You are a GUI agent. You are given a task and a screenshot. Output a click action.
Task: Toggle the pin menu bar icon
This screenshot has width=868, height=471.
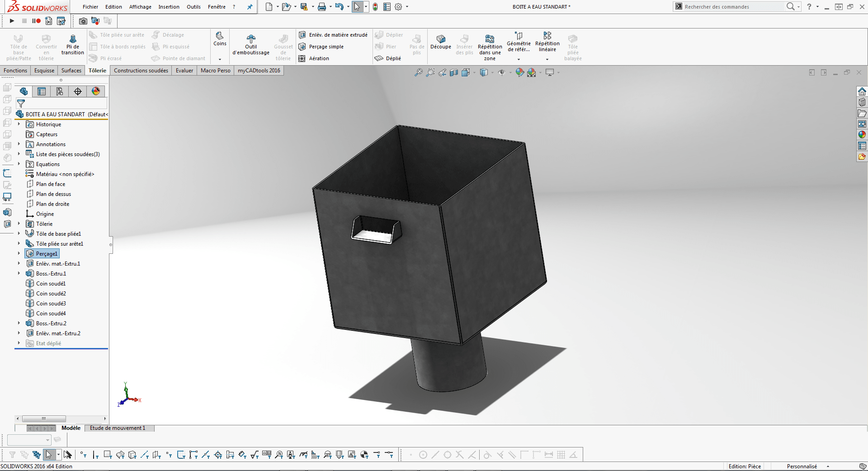pyautogui.click(x=250, y=7)
